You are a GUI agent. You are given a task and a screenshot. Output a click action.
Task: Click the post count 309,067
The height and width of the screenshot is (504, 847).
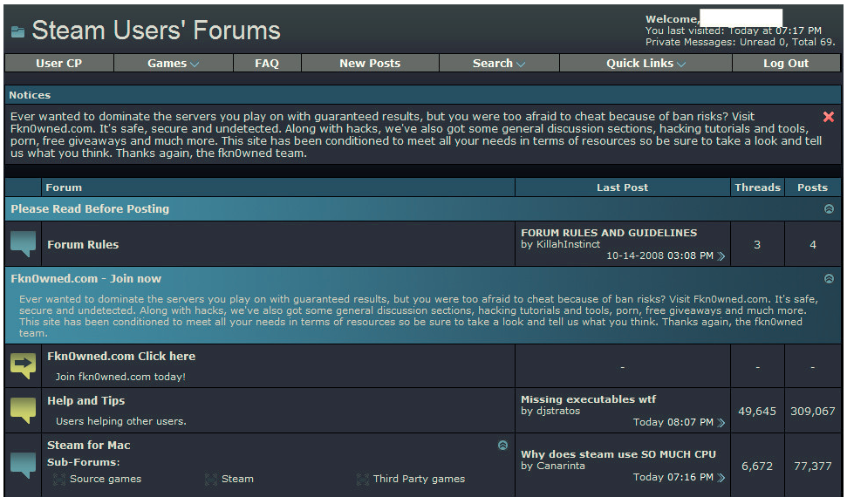click(812, 412)
